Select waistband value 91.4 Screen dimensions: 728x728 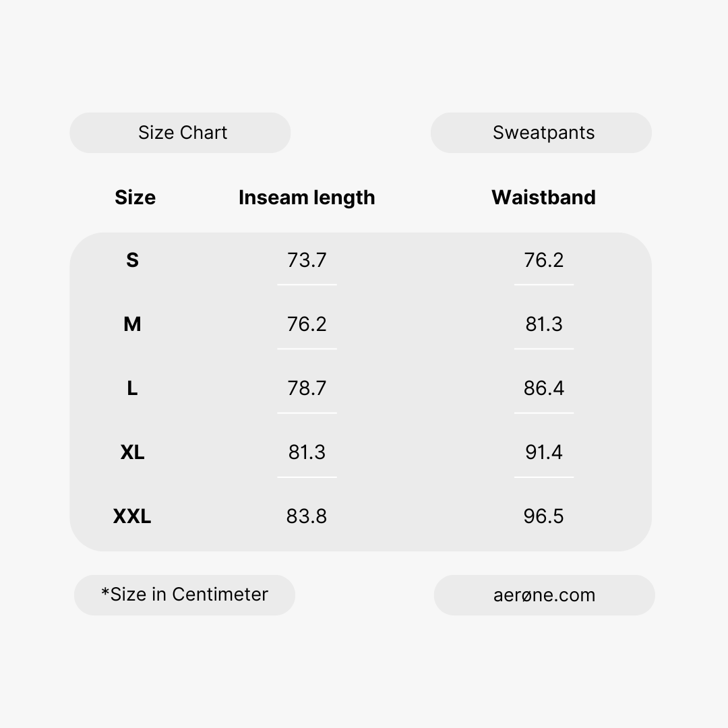543,452
